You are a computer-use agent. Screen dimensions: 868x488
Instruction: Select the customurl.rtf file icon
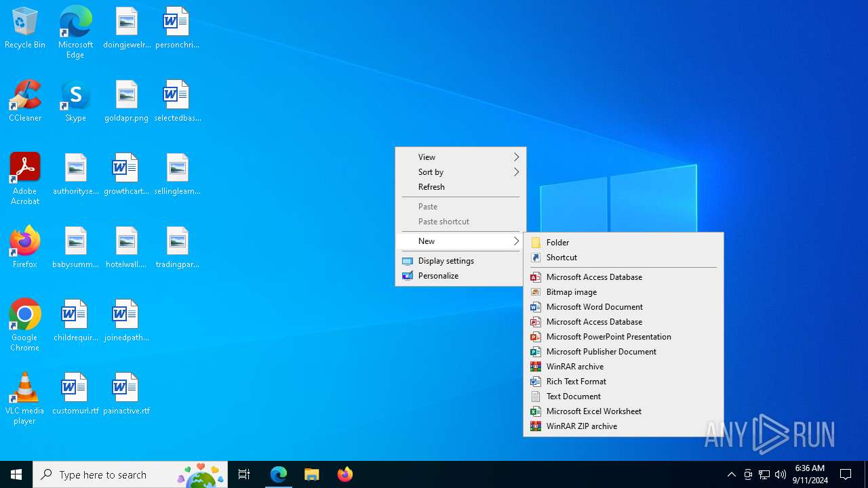(75, 394)
